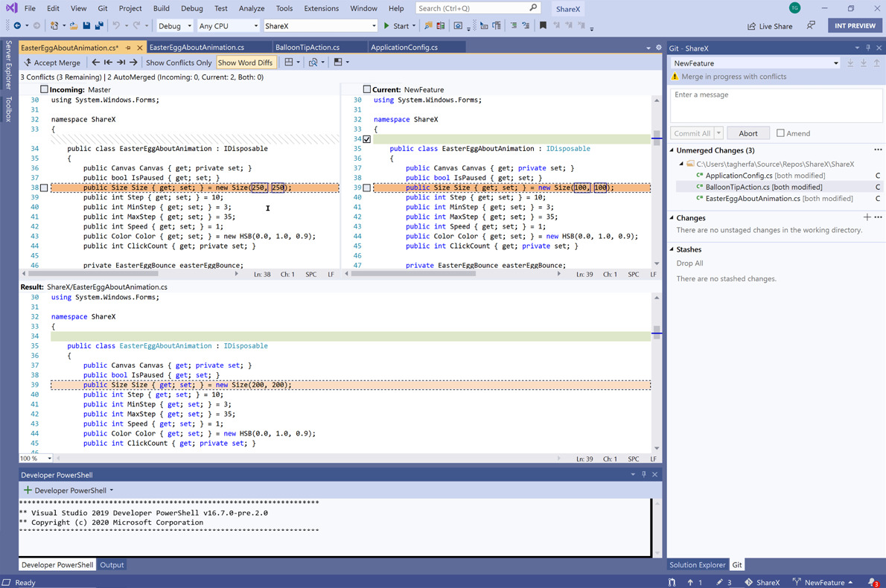The width and height of the screenshot is (886, 588).
Task: Click the Abort merge button
Action: (748, 133)
